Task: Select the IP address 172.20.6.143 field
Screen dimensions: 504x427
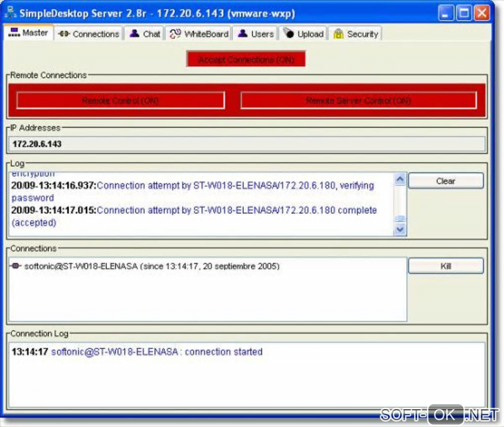Action: click(247, 144)
